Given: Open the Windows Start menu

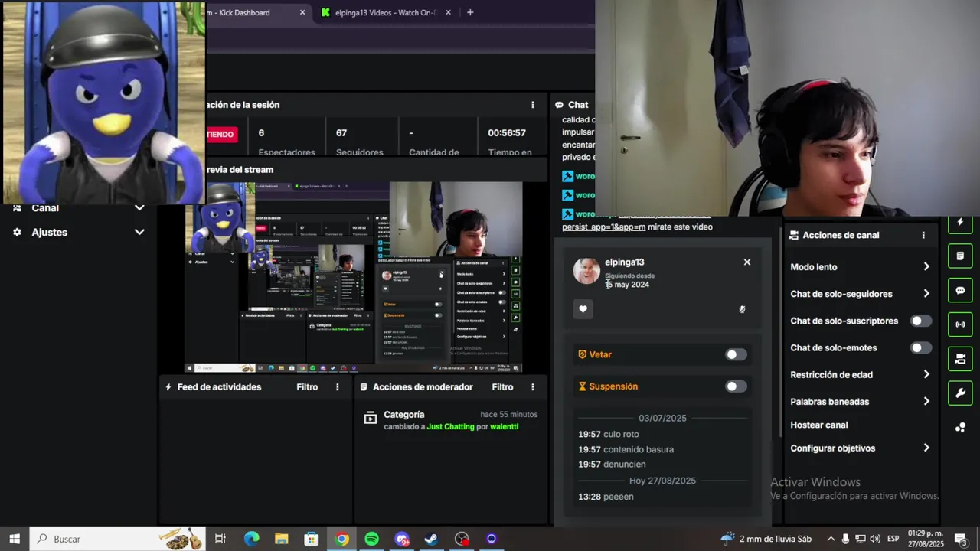Looking at the screenshot, I should click(15, 539).
